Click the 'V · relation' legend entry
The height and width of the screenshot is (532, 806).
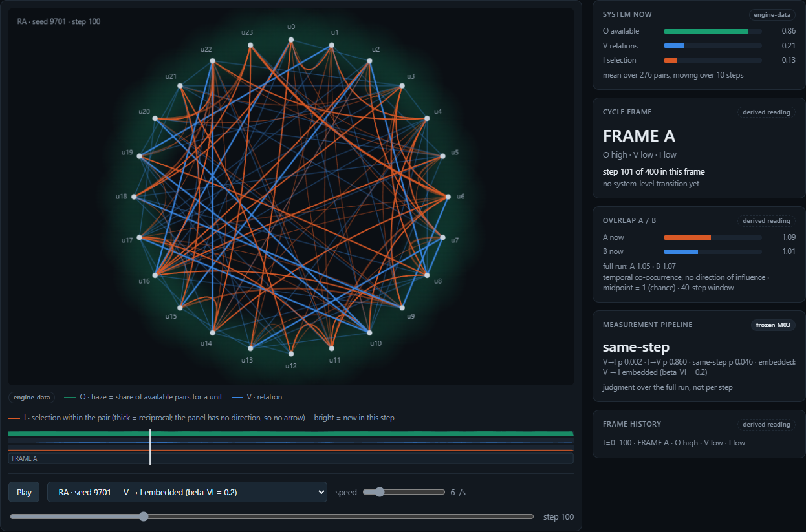click(x=257, y=397)
